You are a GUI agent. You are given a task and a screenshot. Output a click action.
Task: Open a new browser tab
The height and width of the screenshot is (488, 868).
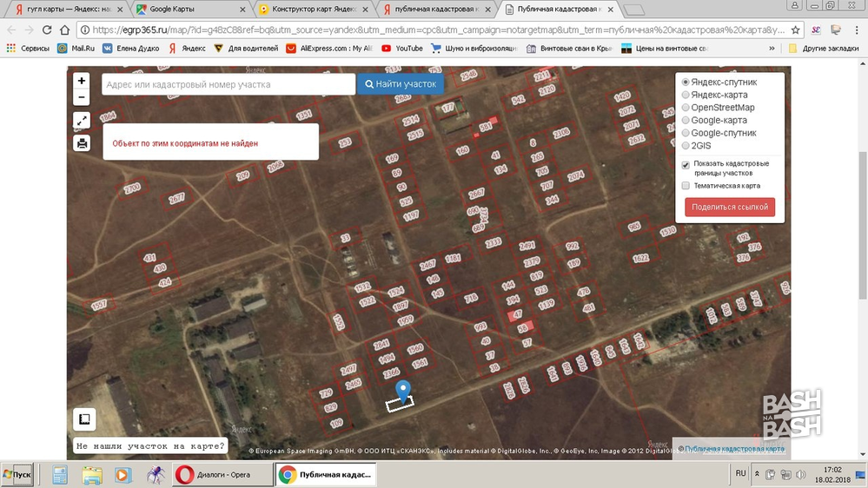pyautogui.click(x=633, y=10)
